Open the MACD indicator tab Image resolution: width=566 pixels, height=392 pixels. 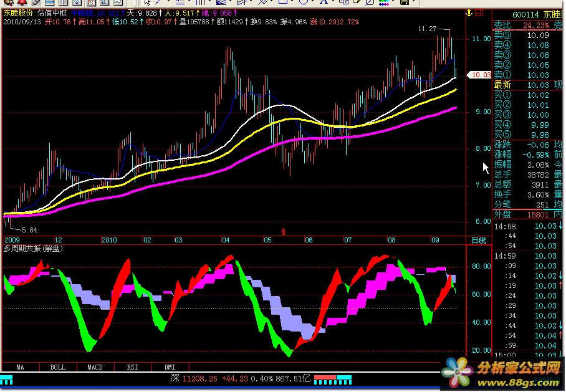(x=95, y=367)
